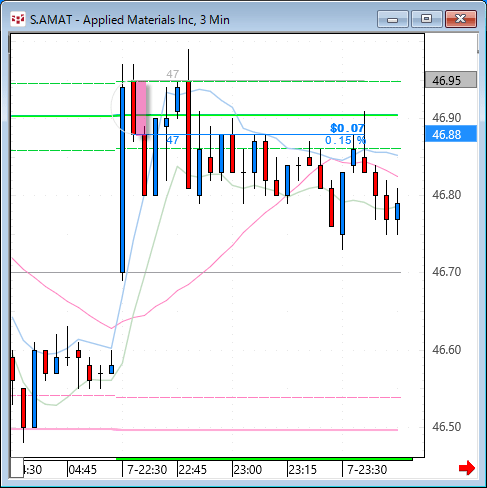Screen dimensions: 487x488
Task: Click the 46.70 price axis label
Action: point(446,272)
